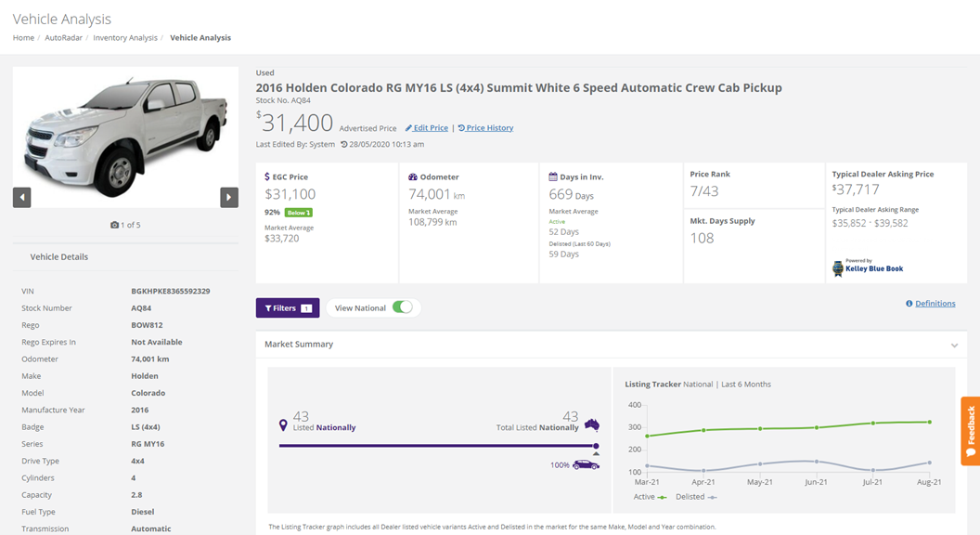Click the Drive Type value 4x4
The height and width of the screenshot is (535, 980).
point(137,461)
